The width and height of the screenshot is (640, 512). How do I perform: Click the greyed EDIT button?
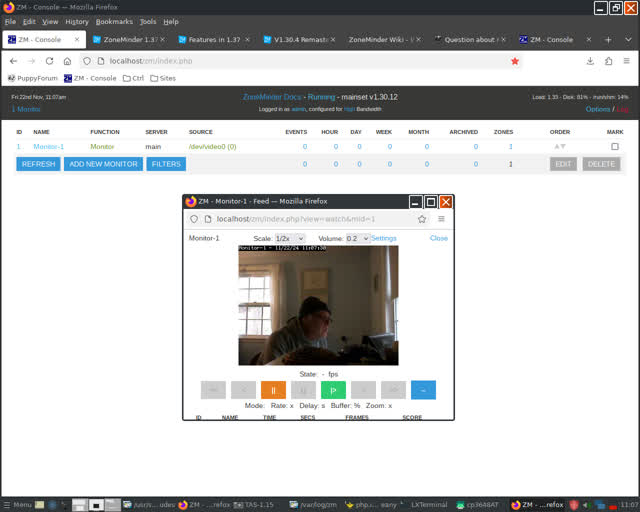click(x=563, y=164)
